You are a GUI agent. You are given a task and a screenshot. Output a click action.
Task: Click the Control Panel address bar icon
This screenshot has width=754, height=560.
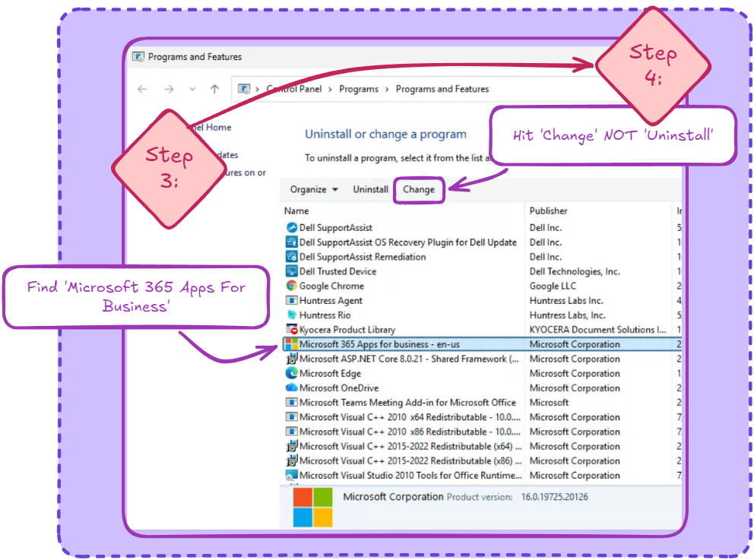click(x=244, y=89)
